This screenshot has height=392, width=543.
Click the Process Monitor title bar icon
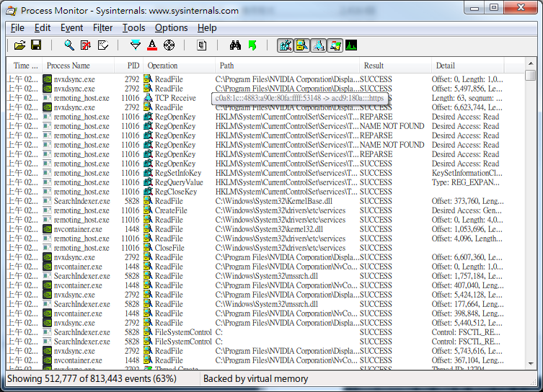click(12, 11)
